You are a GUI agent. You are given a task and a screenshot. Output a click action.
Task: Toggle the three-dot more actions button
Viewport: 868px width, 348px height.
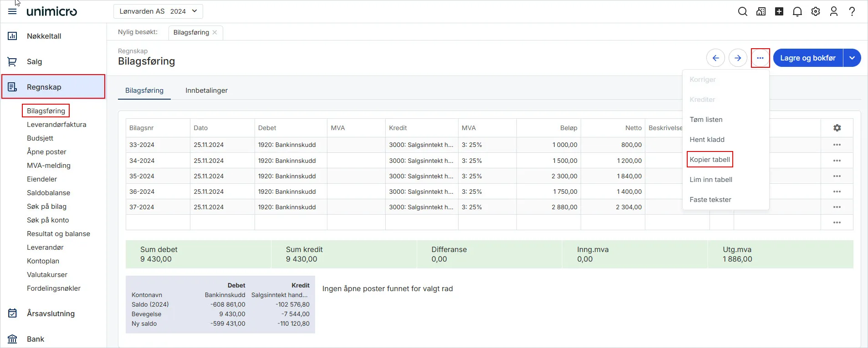[760, 58]
